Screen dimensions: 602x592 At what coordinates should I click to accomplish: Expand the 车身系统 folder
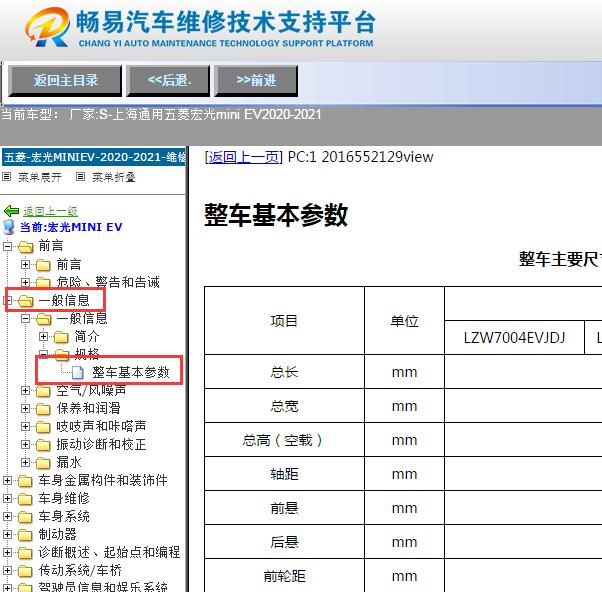click(x=7, y=516)
